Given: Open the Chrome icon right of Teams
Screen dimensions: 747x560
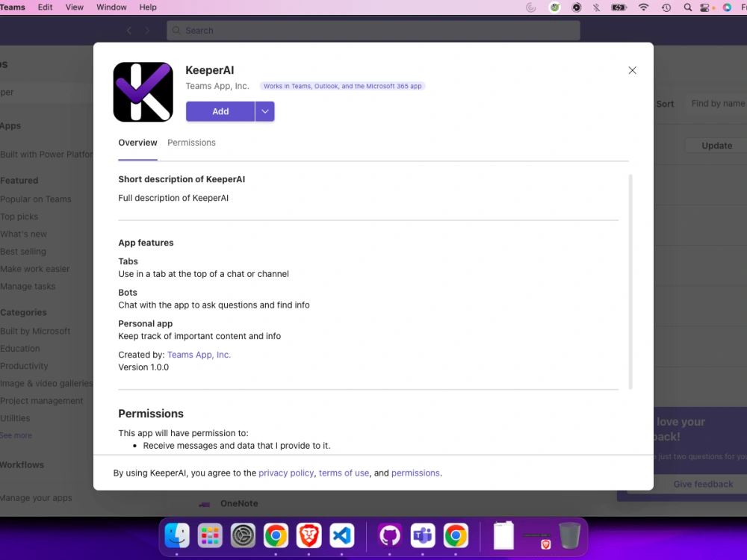Looking at the screenshot, I should tap(456, 535).
